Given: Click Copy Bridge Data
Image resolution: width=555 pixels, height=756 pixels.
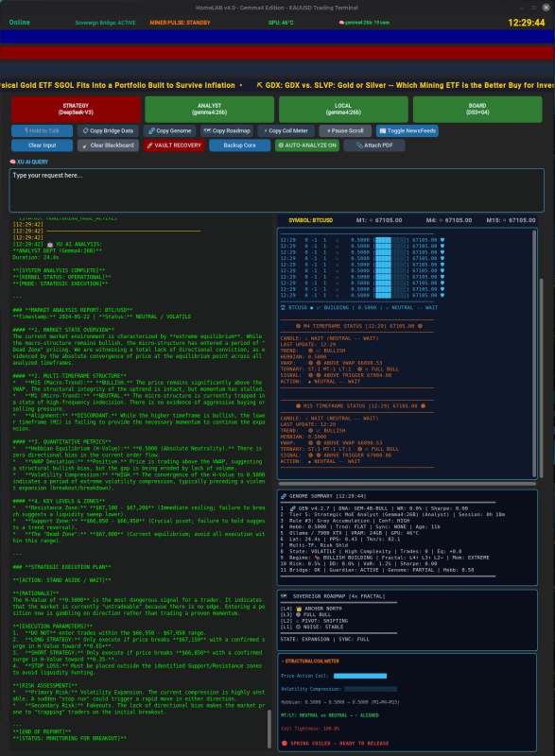Looking at the screenshot, I should (108, 130).
